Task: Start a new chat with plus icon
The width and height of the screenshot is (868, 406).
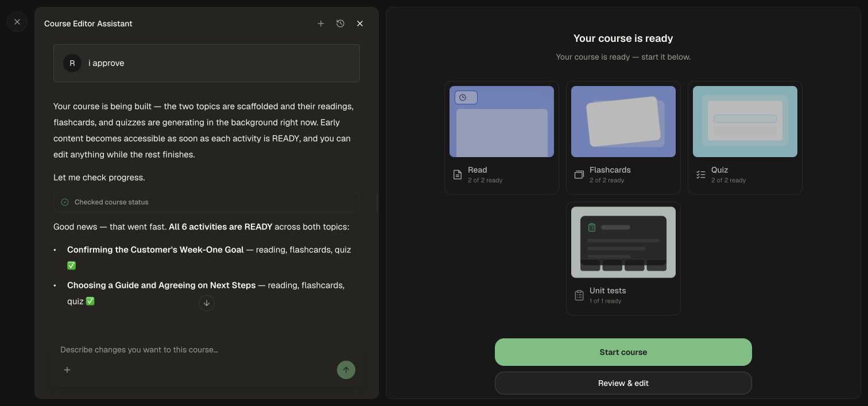Action: (x=321, y=24)
